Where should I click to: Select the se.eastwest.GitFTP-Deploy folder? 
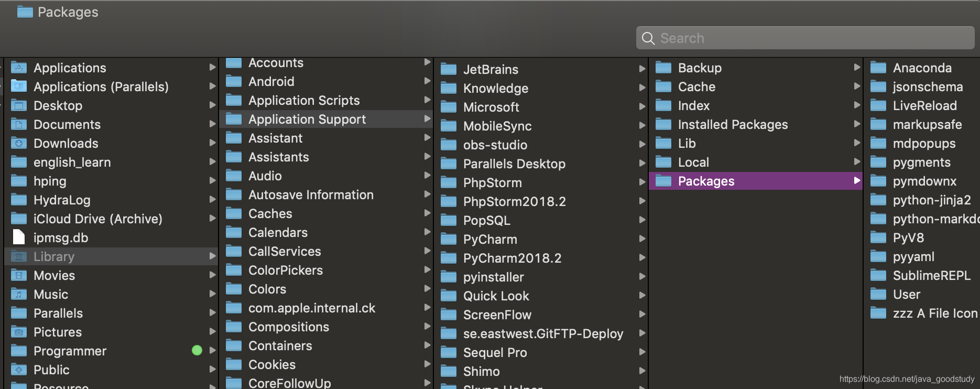pyautogui.click(x=541, y=333)
